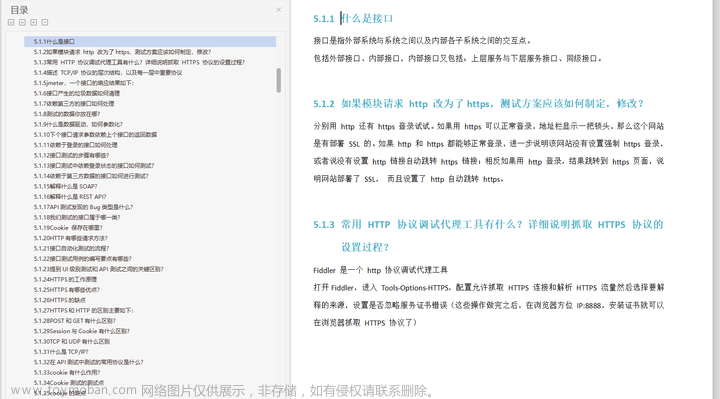Open outline entry 5.1.2 about http to https

(122, 52)
